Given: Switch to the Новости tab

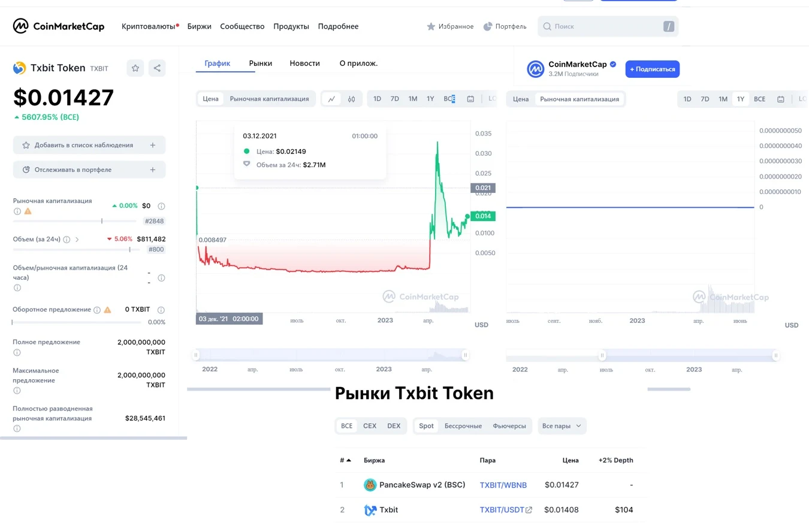Looking at the screenshot, I should (x=304, y=63).
